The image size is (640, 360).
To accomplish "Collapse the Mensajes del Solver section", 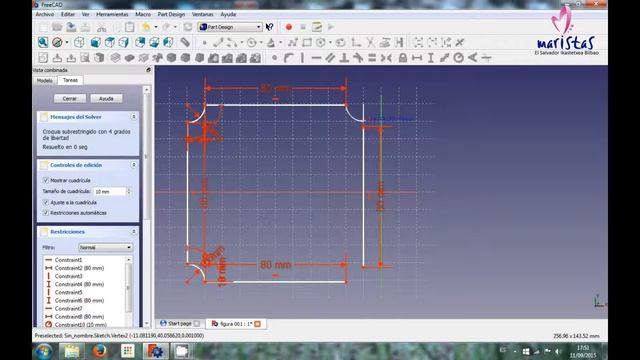I will 133,117.
